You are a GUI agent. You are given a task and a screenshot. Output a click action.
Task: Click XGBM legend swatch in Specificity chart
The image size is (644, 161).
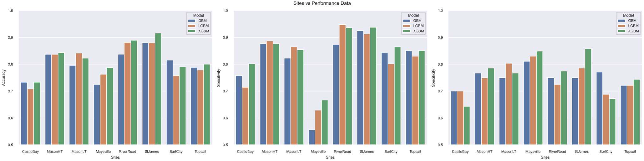click(621, 31)
